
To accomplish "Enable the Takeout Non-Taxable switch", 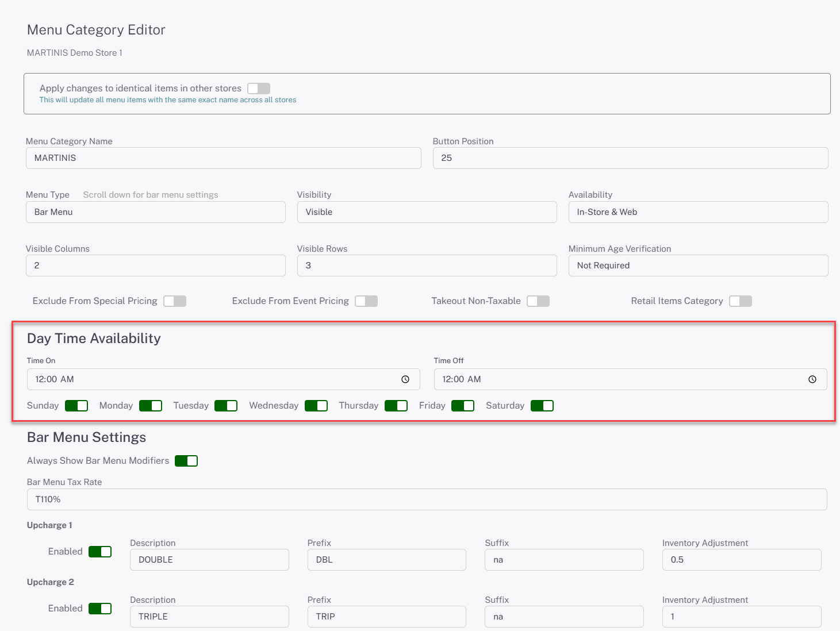I will (x=538, y=301).
